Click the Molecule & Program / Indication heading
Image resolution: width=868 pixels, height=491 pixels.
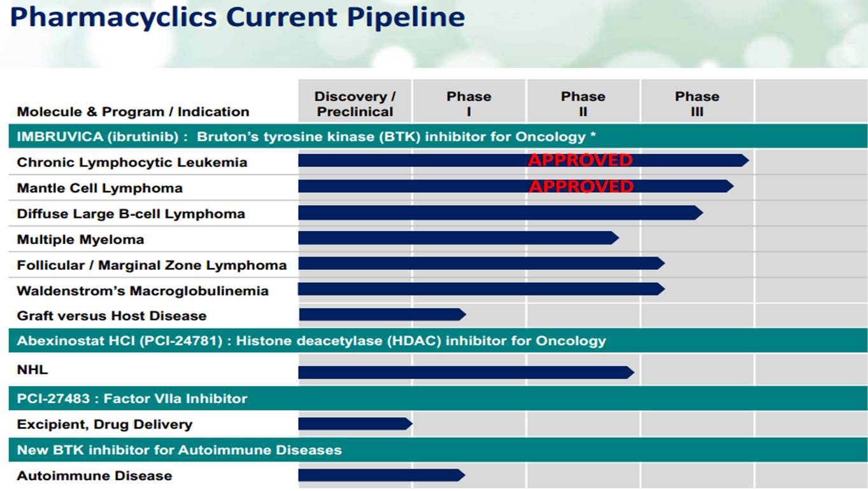(133, 112)
